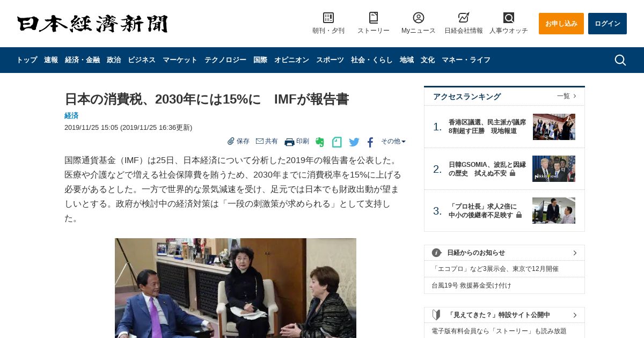644x338 pixels.
Task: Click the search magnifier in navy bar
Action: 620,60
